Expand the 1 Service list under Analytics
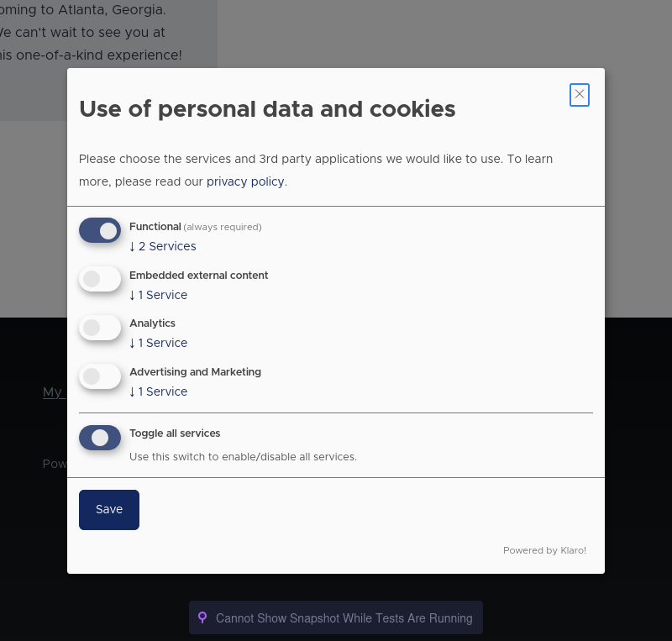This screenshot has width=672, height=641. (159, 343)
